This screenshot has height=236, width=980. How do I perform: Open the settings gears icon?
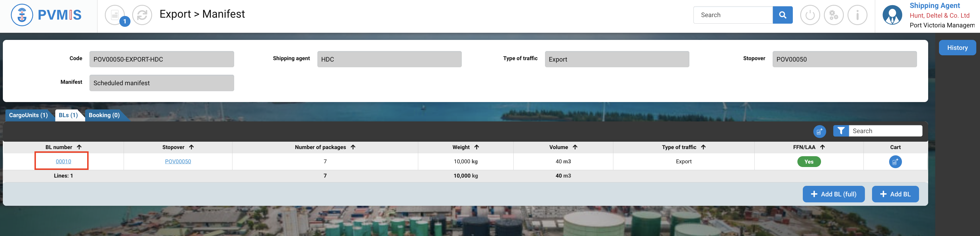pos(834,15)
